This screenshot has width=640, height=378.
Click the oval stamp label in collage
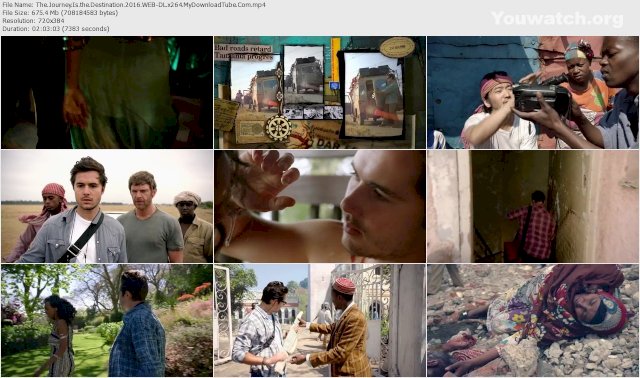(397, 48)
